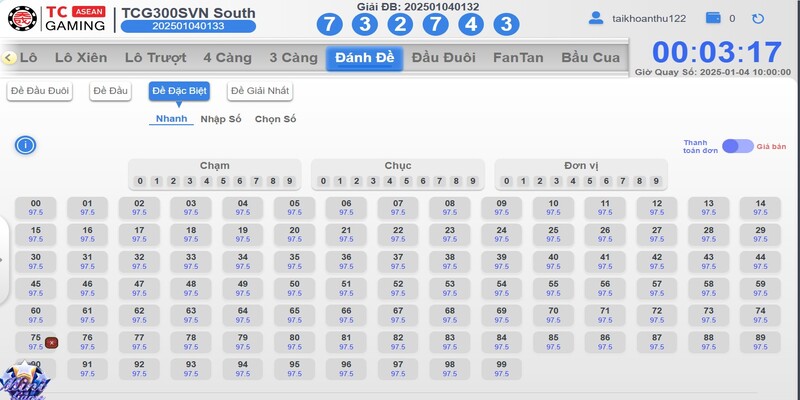Click the star badge icon bottom-left
The height and width of the screenshot is (400, 800).
point(22,382)
